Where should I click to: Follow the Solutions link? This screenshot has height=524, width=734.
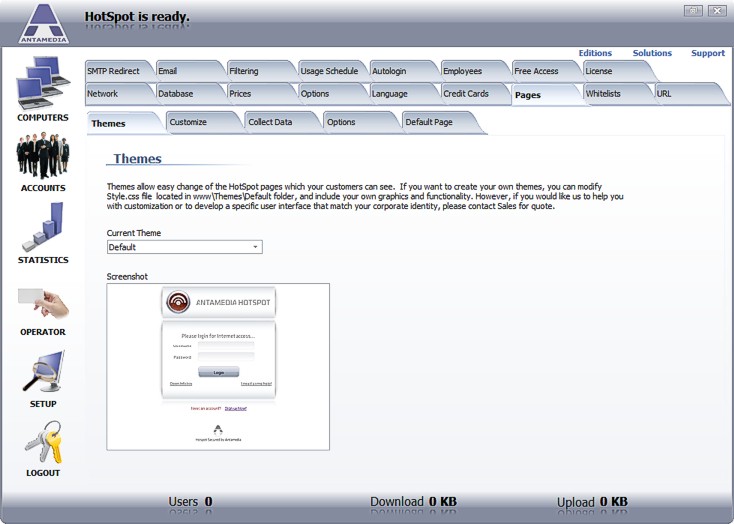(x=652, y=53)
